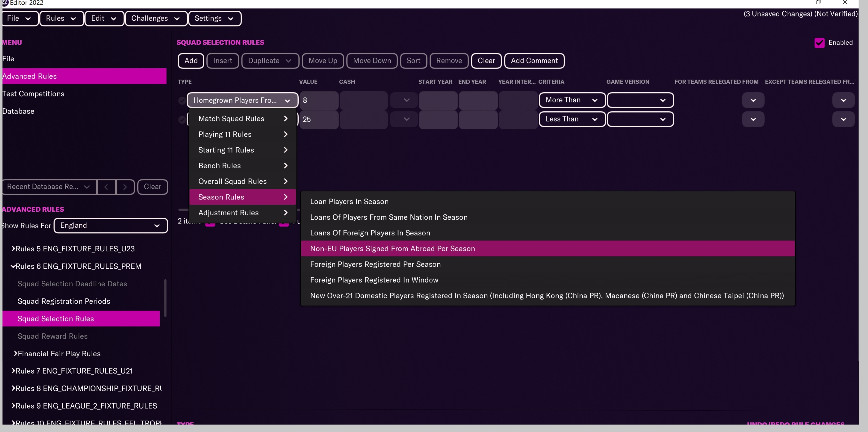Click the forward arrow navigation icon
Image resolution: width=868 pixels, height=432 pixels.
tap(125, 187)
